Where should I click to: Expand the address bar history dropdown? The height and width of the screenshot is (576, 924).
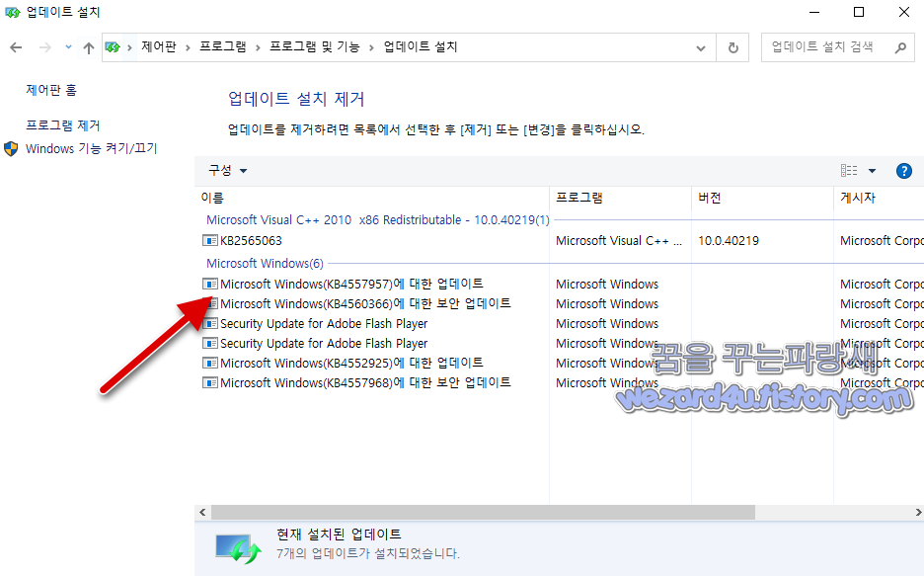tap(701, 47)
